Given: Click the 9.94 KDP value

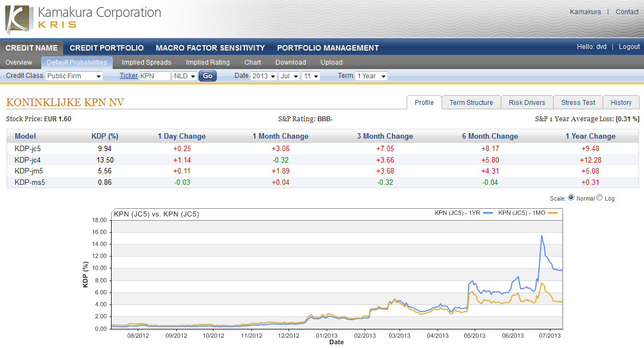Looking at the screenshot, I should tap(105, 148).
